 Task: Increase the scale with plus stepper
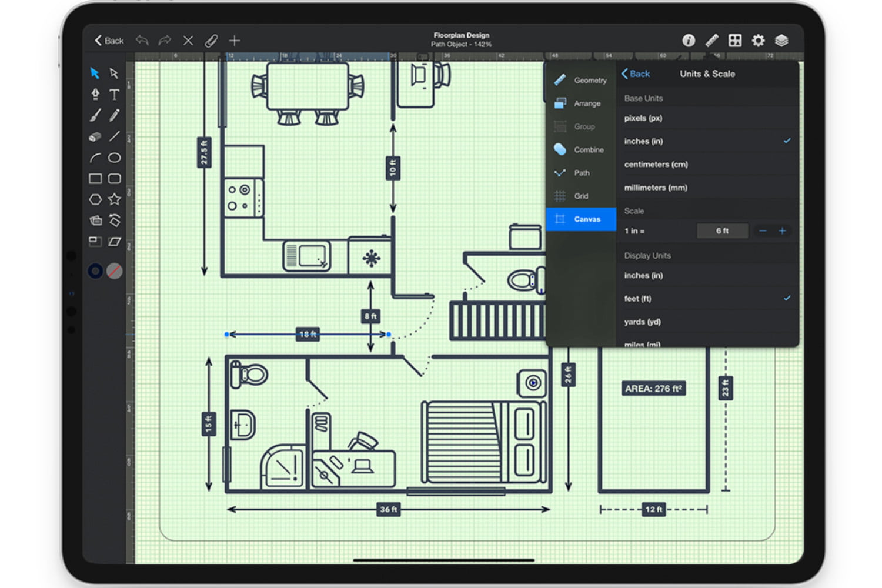click(x=782, y=231)
